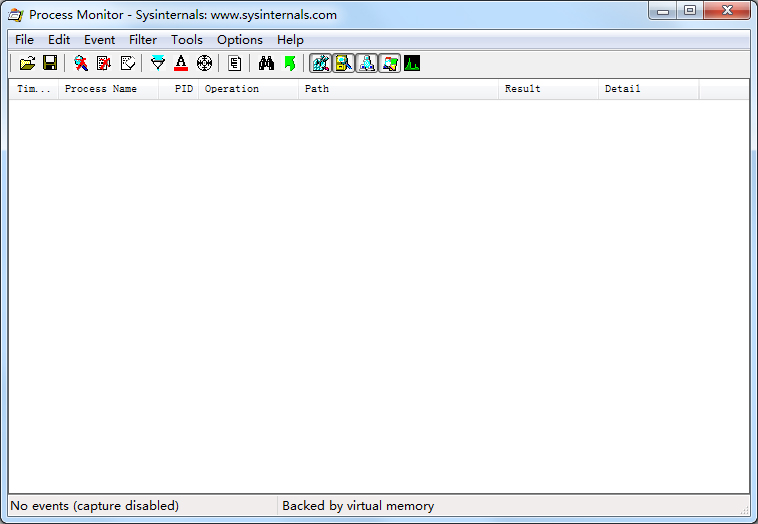Screen dimensions: 758x524
Task: Open the Filter menu
Action: coord(143,40)
